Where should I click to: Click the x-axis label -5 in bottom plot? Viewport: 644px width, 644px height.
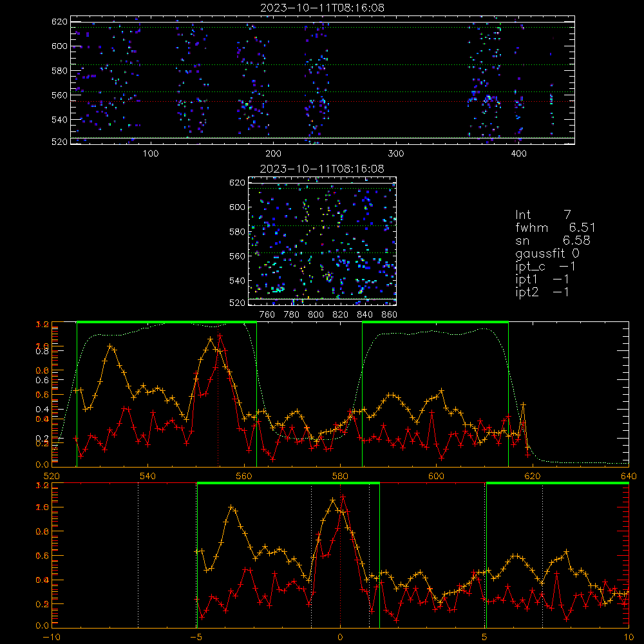196,637
